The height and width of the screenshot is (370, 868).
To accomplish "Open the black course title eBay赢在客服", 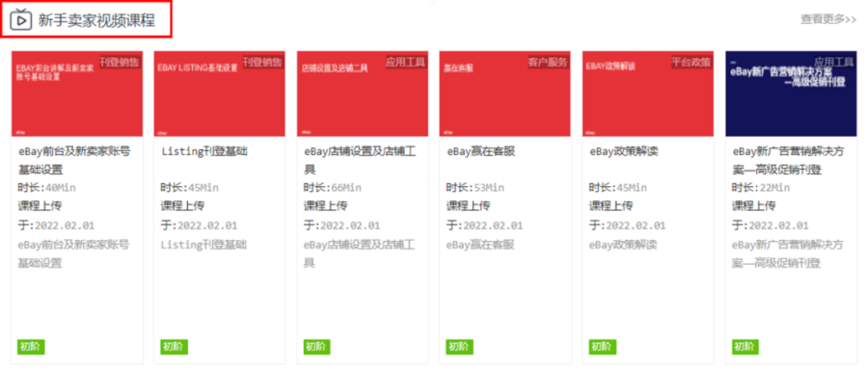I will (x=481, y=151).
